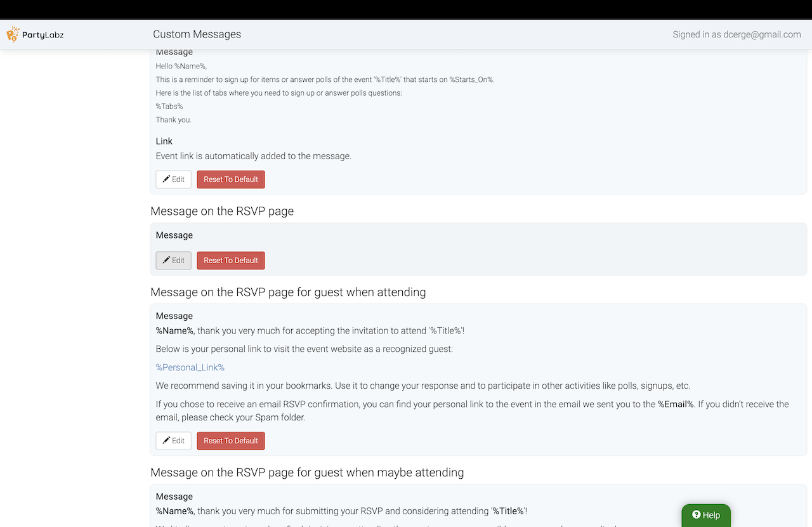Image resolution: width=812 pixels, height=527 pixels.
Task: Open the %Personal_Link% hyperlink
Action: (190, 367)
